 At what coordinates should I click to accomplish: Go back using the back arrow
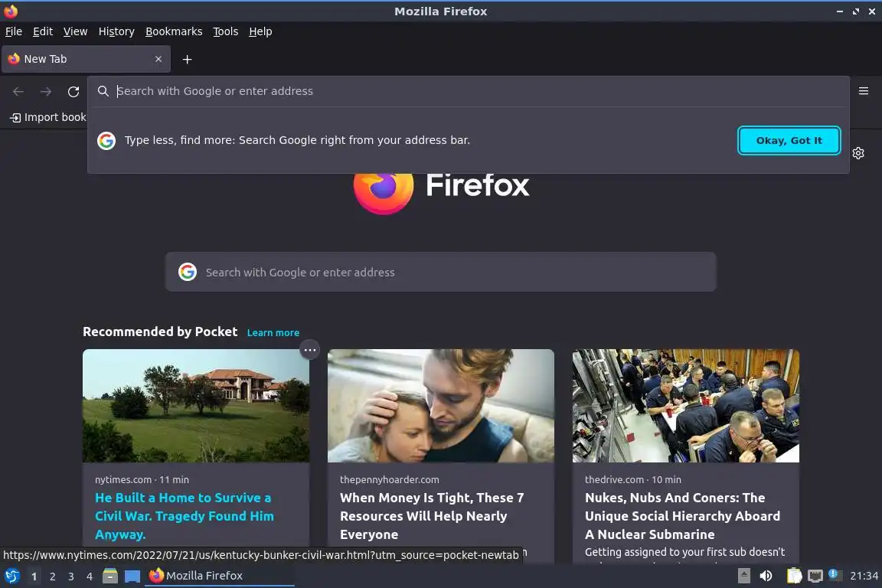(18, 91)
